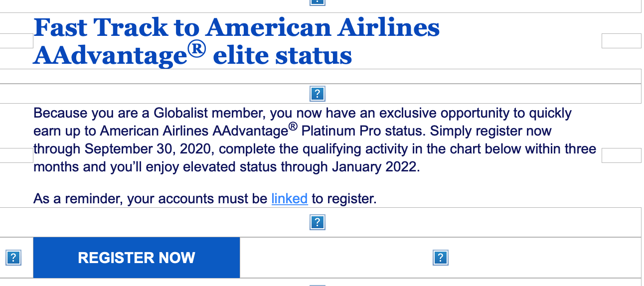Click the empty box right of the headline
Viewport: 644px width, 286px height.
click(x=621, y=41)
